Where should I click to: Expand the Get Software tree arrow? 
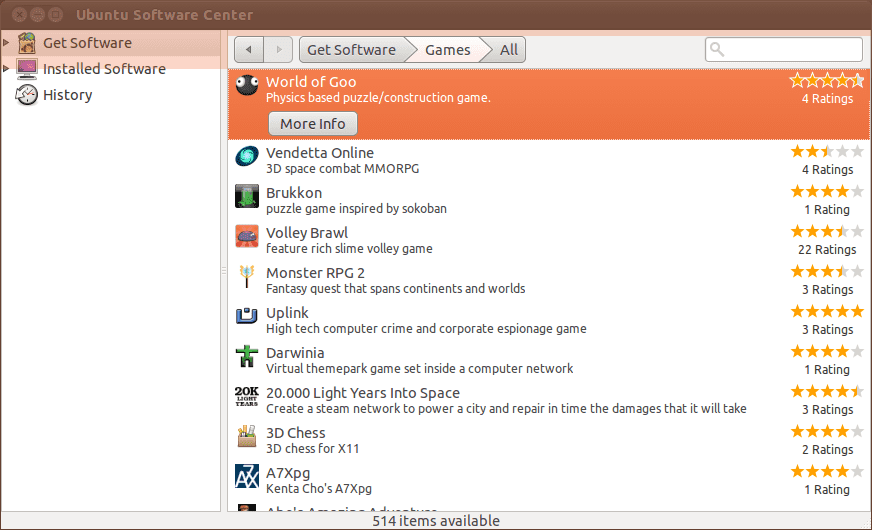pos(7,43)
